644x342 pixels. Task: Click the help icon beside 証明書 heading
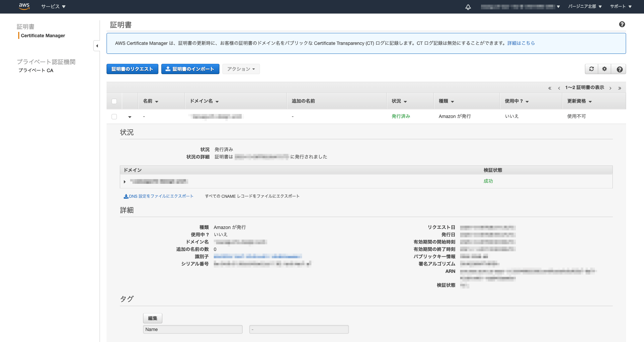pyautogui.click(x=622, y=24)
